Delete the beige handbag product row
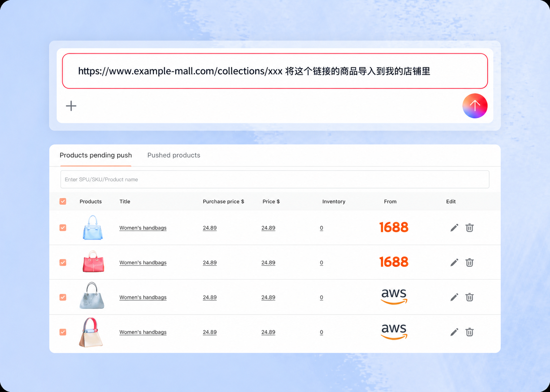Image resolution: width=550 pixels, height=392 pixels. click(470, 332)
